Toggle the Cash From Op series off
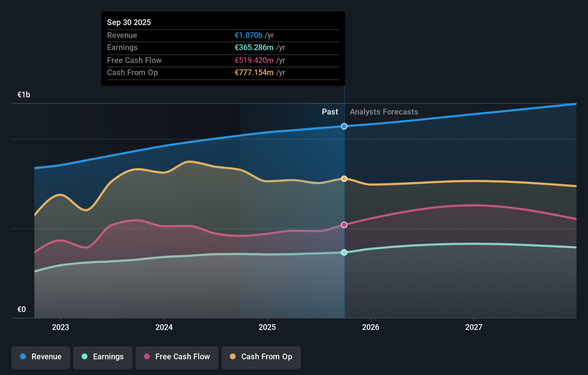This screenshot has width=588, height=375. [261, 357]
